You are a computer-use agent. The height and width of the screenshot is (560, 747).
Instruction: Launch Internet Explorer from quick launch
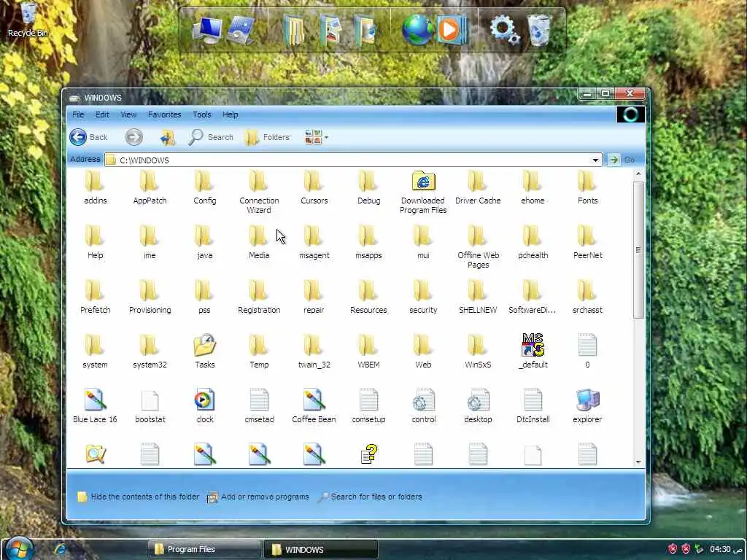[x=61, y=549]
